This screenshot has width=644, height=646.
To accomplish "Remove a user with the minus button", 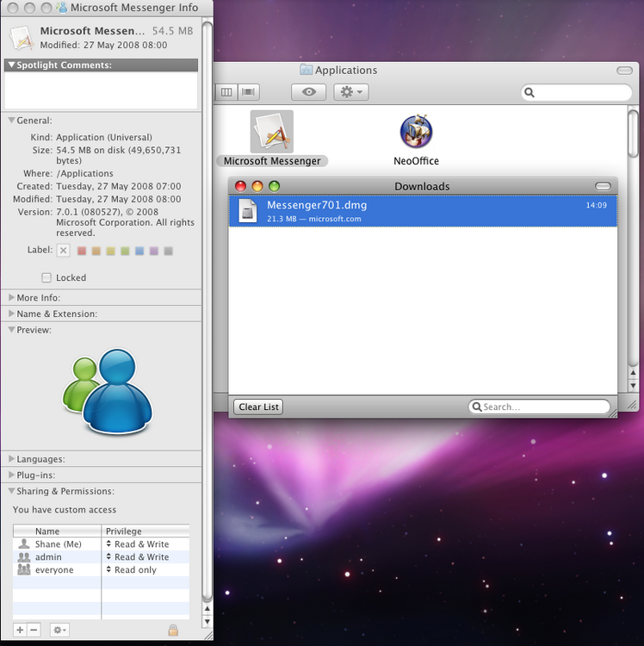I will coord(34,630).
